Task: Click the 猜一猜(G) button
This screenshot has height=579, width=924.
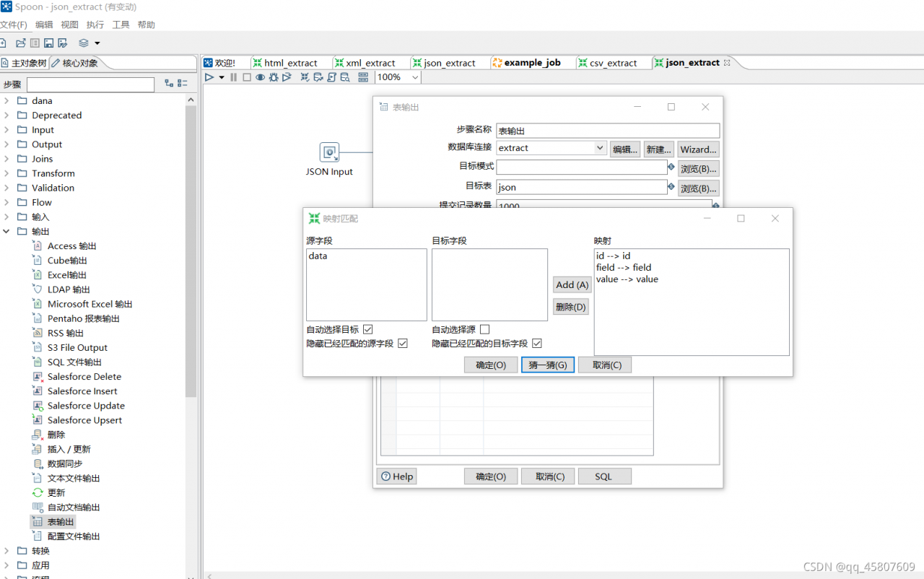Action: point(548,365)
